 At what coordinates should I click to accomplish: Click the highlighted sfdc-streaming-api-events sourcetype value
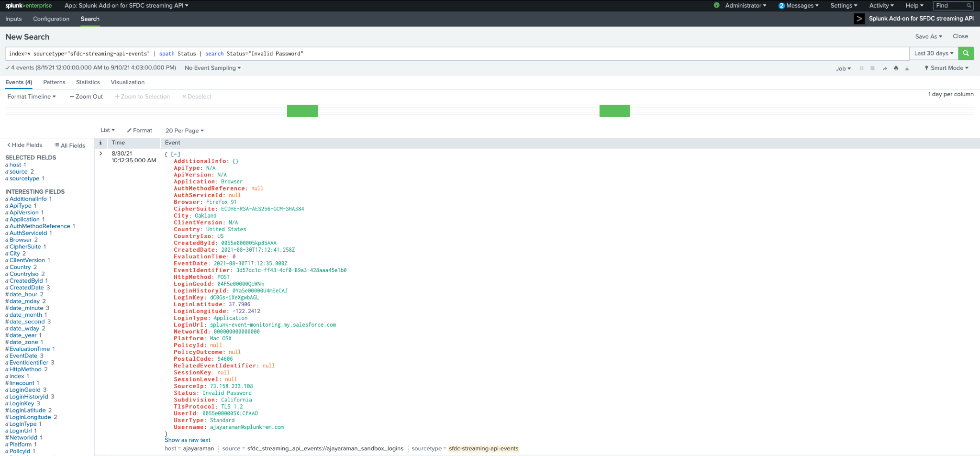click(484, 448)
